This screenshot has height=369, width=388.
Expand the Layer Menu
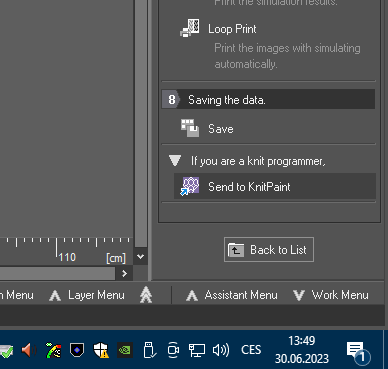pyautogui.click(x=96, y=295)
